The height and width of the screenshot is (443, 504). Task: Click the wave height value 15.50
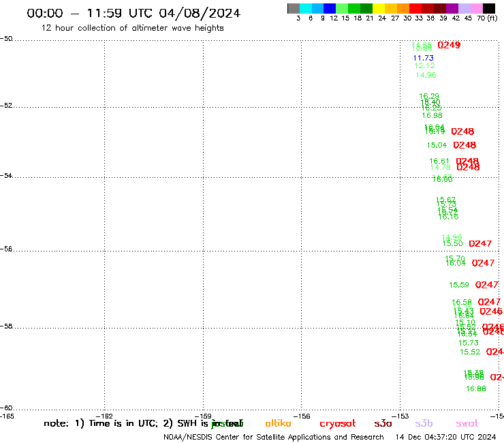pyautogui.click(x=452, y=244)
